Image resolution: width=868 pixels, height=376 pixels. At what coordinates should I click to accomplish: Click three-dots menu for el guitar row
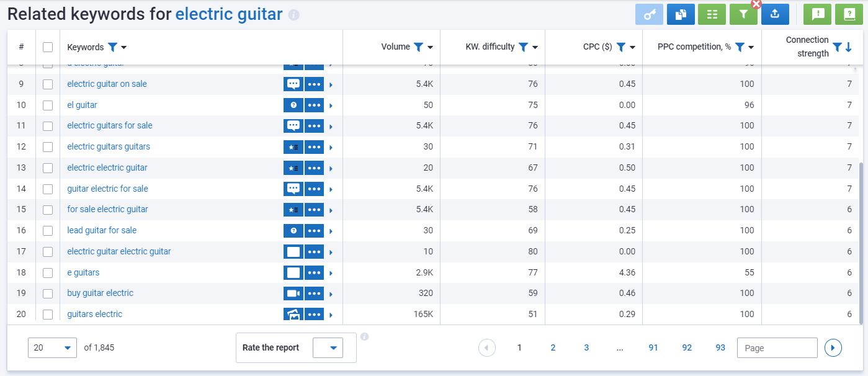coord(315,105)
